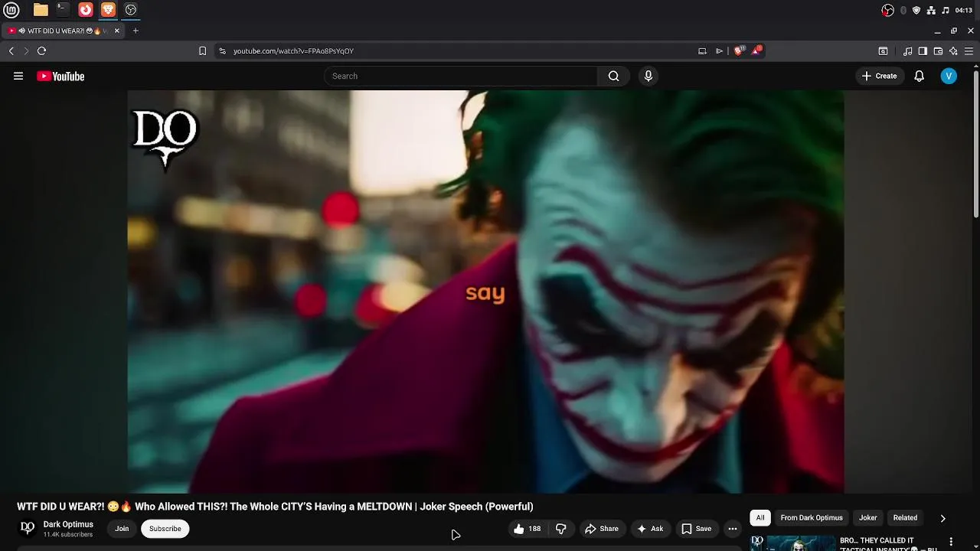This screenshot has width=980, height=551.
Task: Open YouTube notifications bell
Action: point(920,76)
